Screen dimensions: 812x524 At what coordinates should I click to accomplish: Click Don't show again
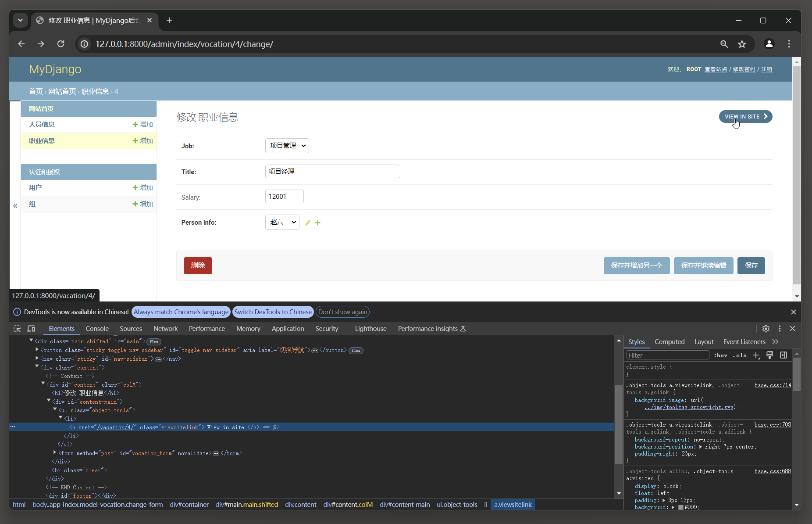(343, 312)
